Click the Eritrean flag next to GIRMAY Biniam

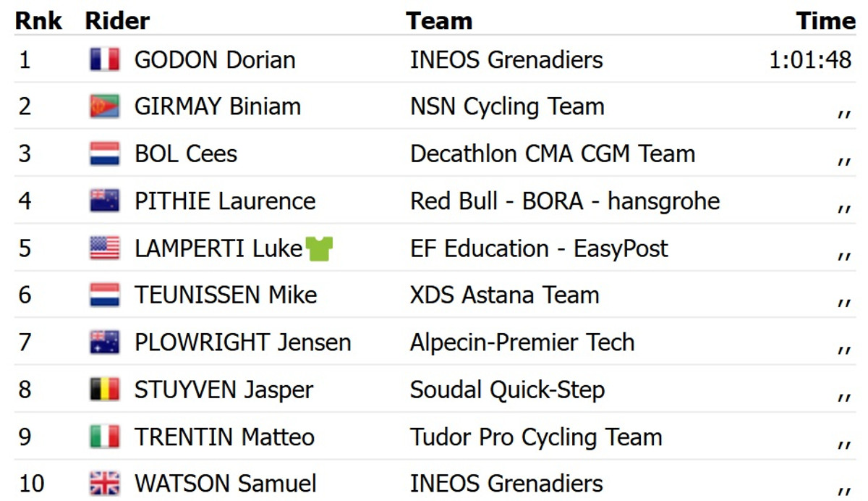coord(105,106)
